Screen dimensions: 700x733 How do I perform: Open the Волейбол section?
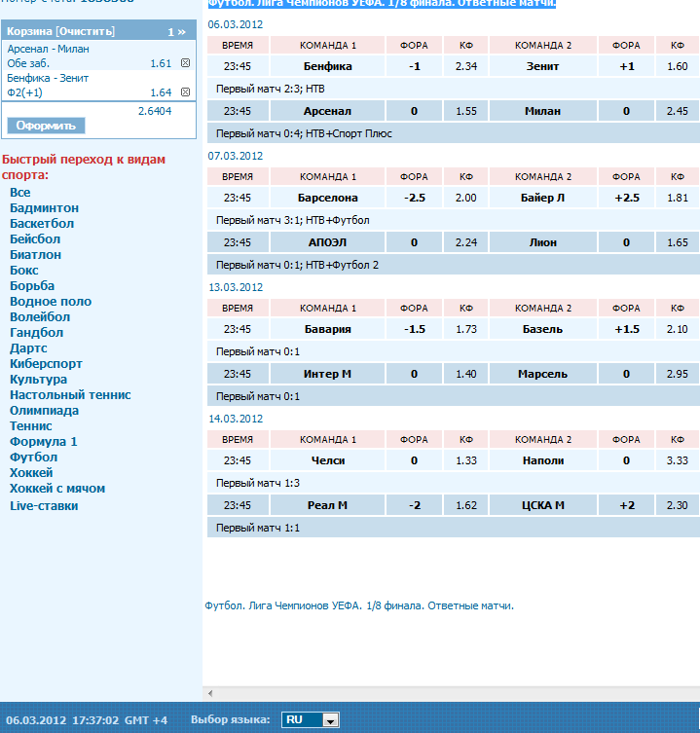point(40,317)
